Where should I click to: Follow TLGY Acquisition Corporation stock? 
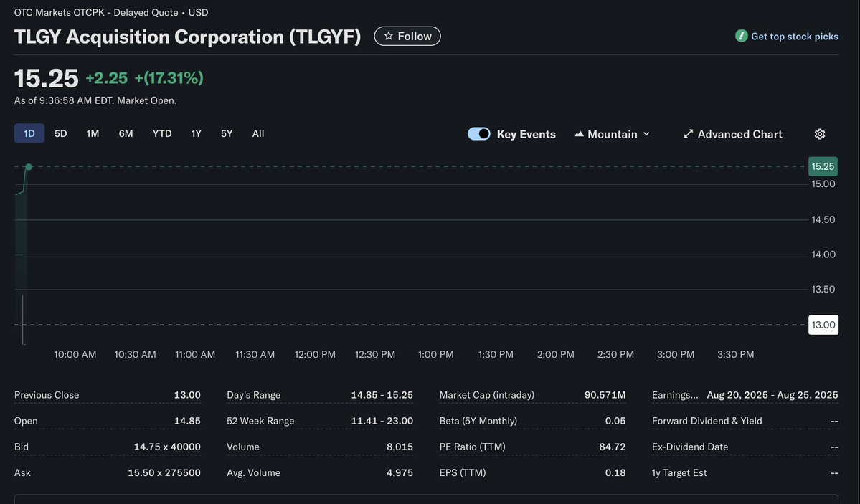coord(407,36)
